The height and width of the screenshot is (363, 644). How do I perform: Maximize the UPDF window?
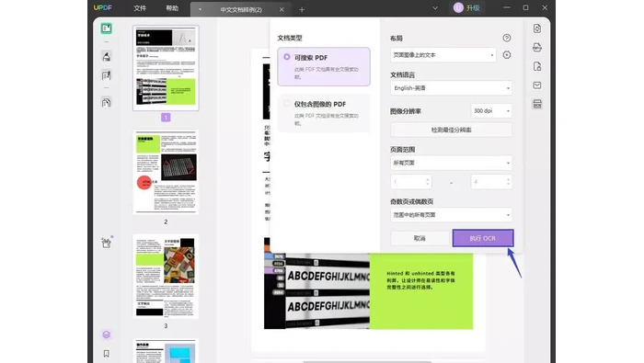525,7
